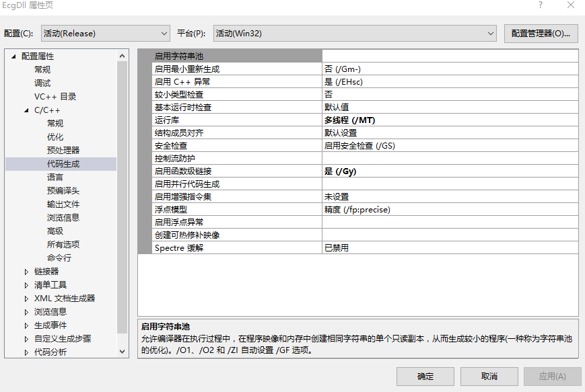This screenshot has width=585, height=392.
Task: Collapse the 配置属性 tree node
Action: point(13,56)
